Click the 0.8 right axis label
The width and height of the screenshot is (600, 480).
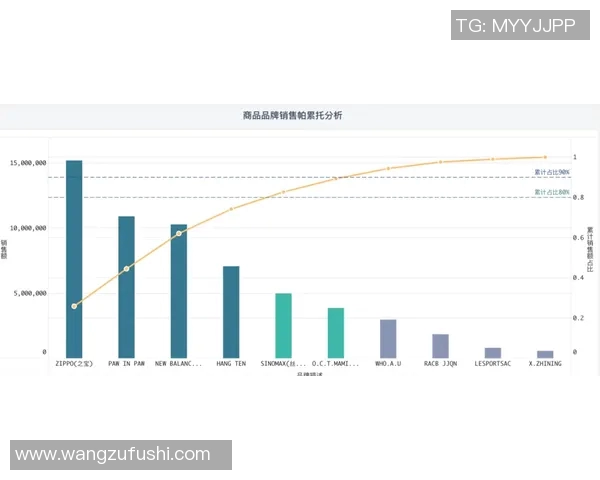(579, 198)
